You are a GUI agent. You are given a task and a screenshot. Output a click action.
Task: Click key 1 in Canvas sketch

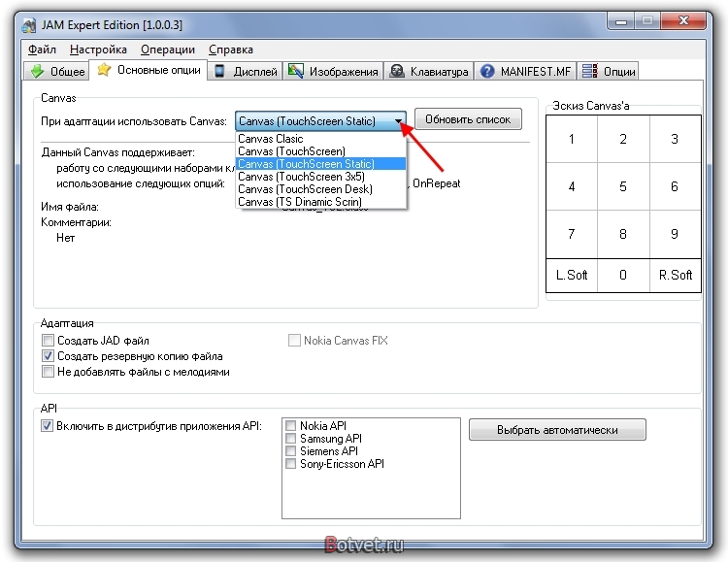[572, 139]
